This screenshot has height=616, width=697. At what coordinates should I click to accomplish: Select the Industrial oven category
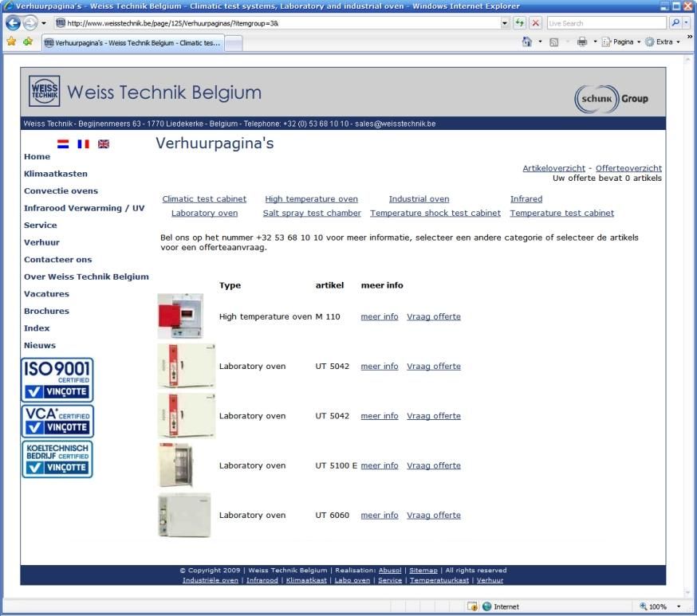(x=419, y=199)
